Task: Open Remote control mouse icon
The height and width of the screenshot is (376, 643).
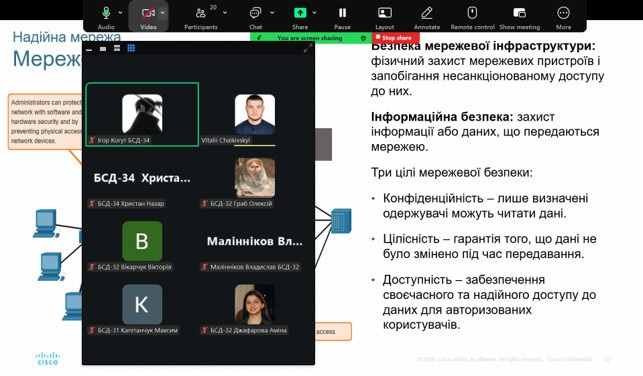Action: (472, 13)
